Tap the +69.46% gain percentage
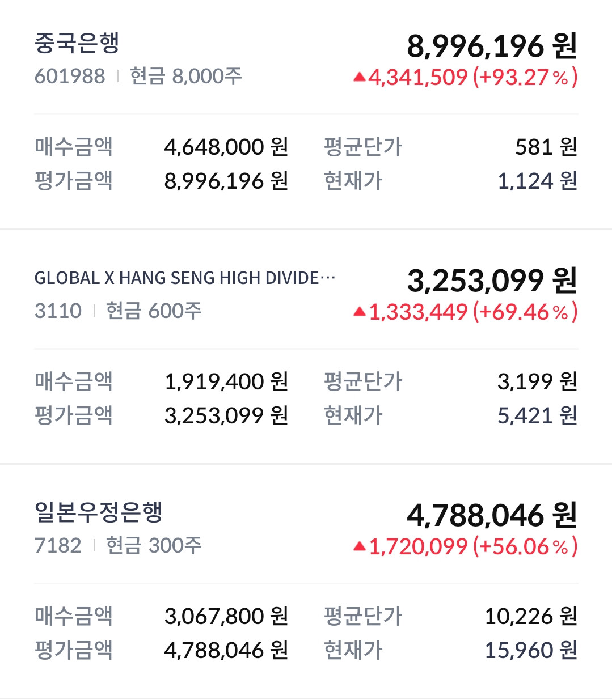This screenshot has height=700, width=612. pos(525,312)
